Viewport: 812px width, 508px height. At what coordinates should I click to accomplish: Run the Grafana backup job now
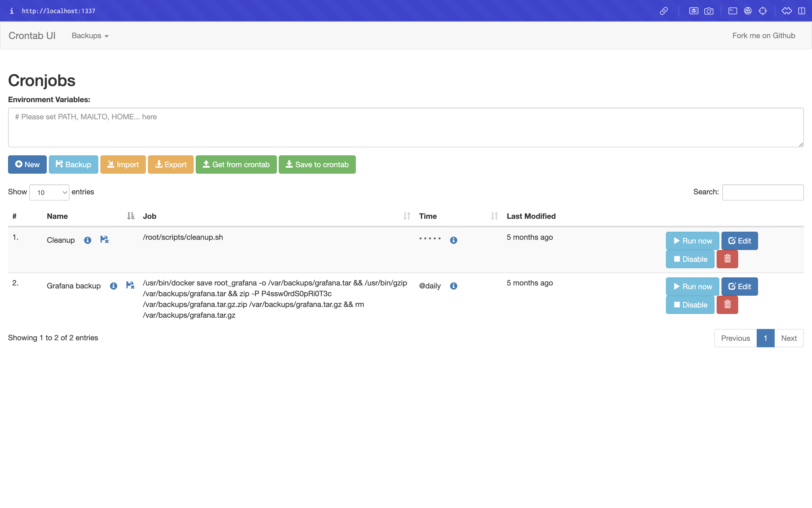click(x=693, y=287)
